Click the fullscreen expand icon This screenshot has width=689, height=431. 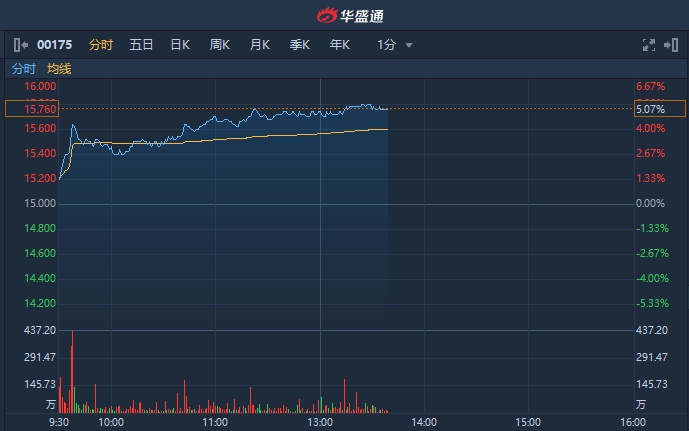[x=648, y=45]
